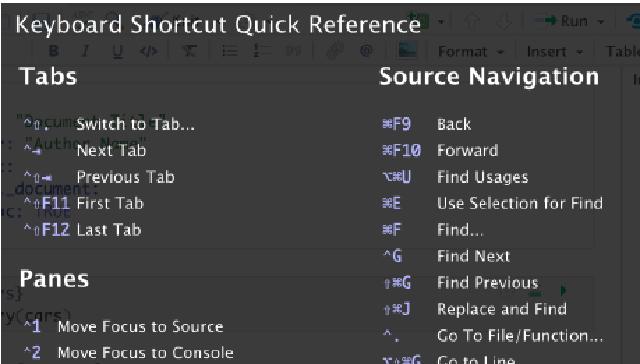Click the dimmed insert link icon
This screenshot has width=640, height=364.
click(335, 51)
